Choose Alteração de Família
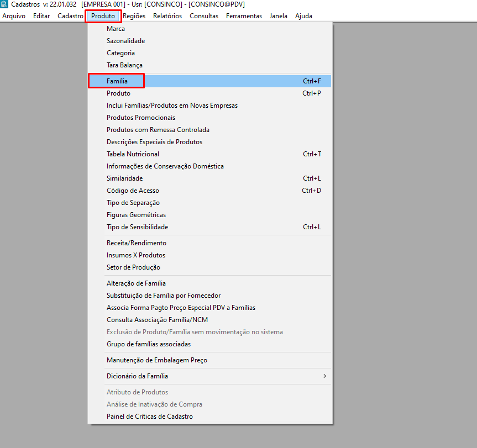The width and height of the screenshot is (477, 448). pos(209,283)
